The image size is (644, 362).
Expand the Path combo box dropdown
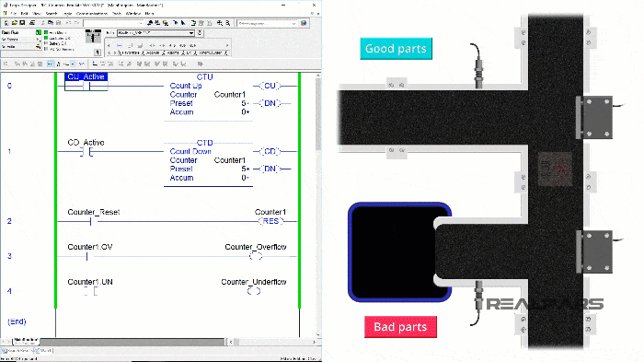pyautogui.click(x=191, y=33)
